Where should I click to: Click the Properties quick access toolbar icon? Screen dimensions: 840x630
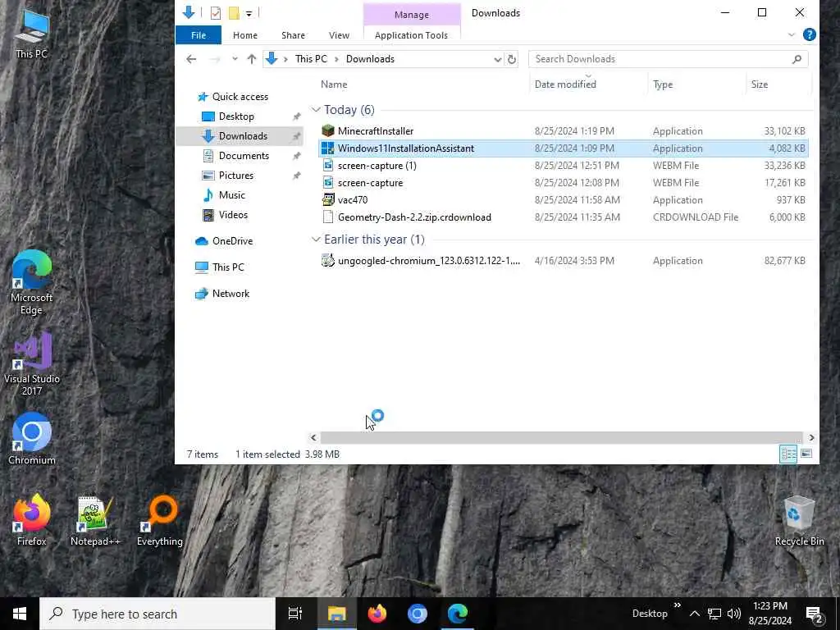(216, 13)
